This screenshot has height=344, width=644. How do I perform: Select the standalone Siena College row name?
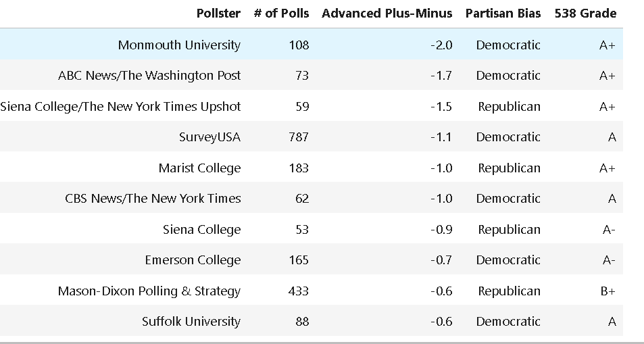coord(201,230)
